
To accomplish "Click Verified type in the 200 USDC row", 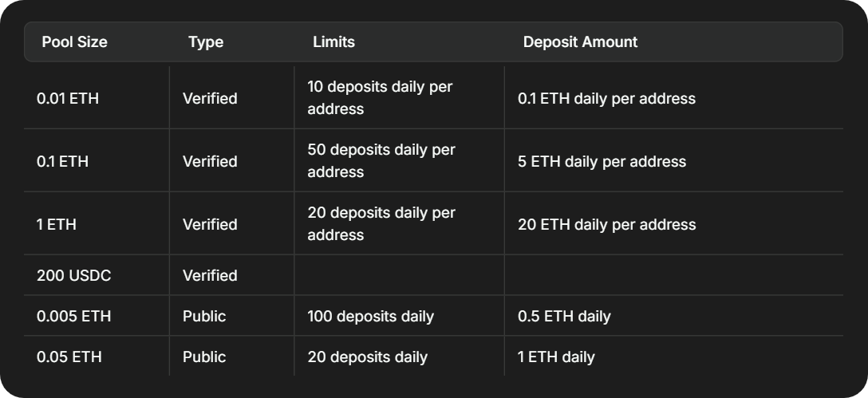I will click(210, 275).
